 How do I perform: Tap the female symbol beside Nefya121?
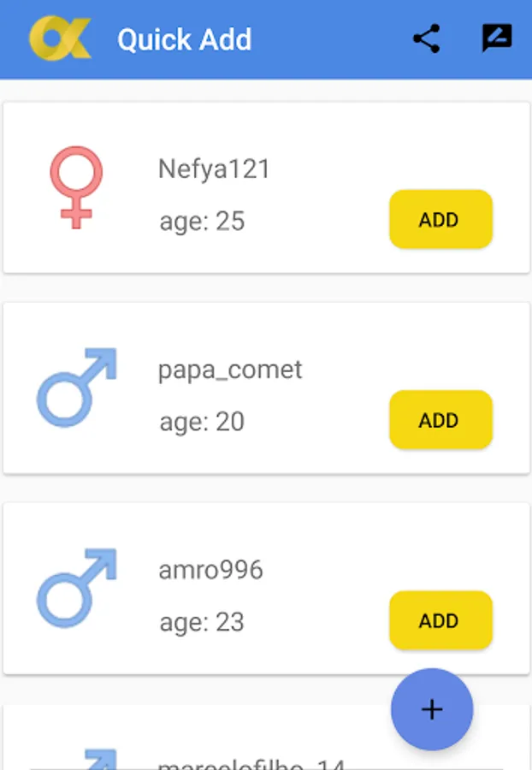click(76, 187)
